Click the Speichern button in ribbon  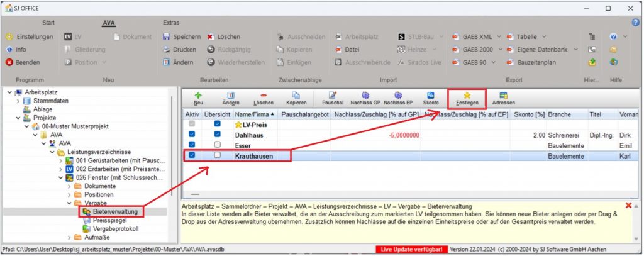click(181, 36)
